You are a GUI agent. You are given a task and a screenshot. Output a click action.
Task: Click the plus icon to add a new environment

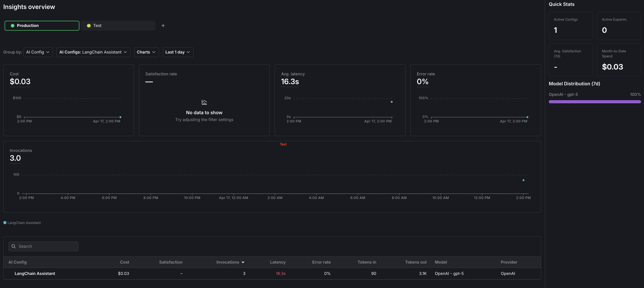(x=163, y=25)
